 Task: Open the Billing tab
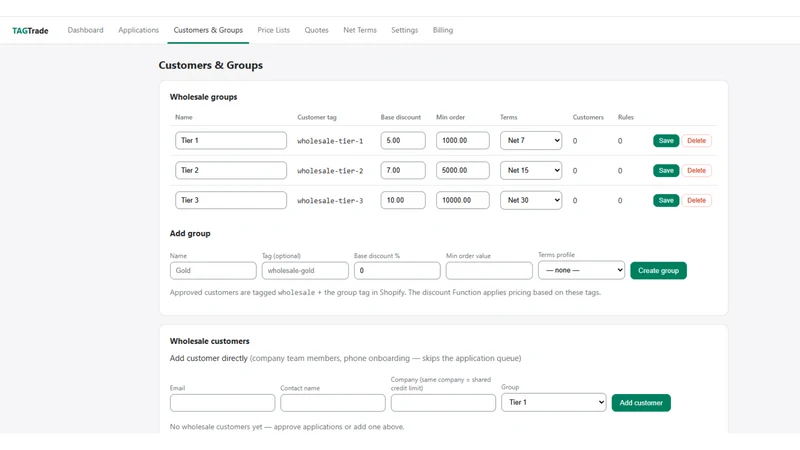(443, 30)
